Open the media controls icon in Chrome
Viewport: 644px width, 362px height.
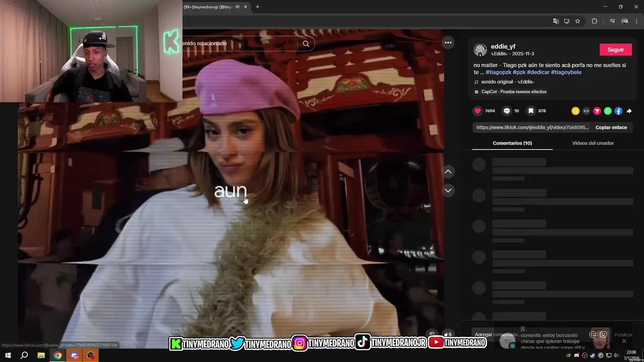[612, 21]
